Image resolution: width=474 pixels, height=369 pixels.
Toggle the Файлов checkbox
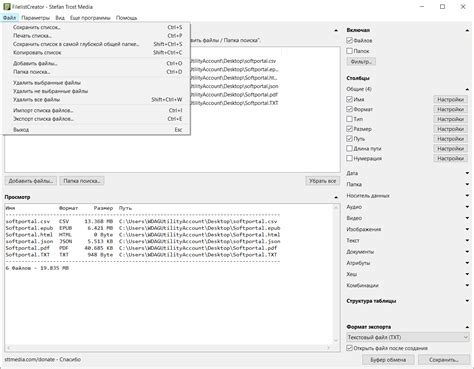point(349,40)
